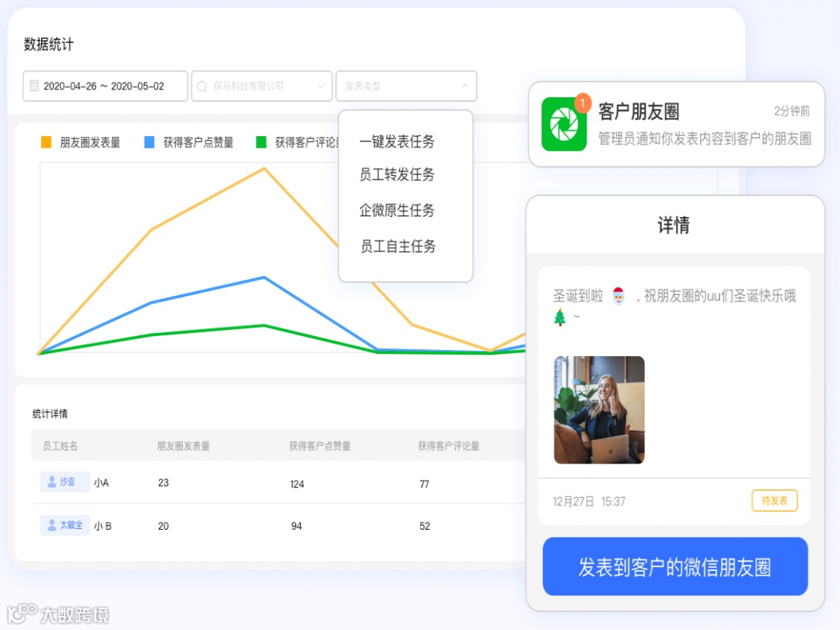Screen dimensions: 840x630
Task: Open the photo thumbnail in the 详情 panel
Action: pyautogui.click(x=598, y=410)
